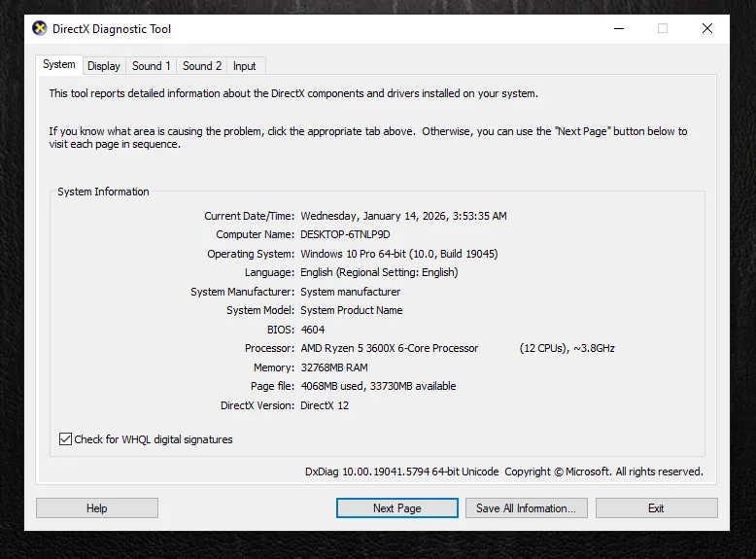Click the DirectX 12 version value
This screenshot has height=559, width=756.
pos(325,405)
